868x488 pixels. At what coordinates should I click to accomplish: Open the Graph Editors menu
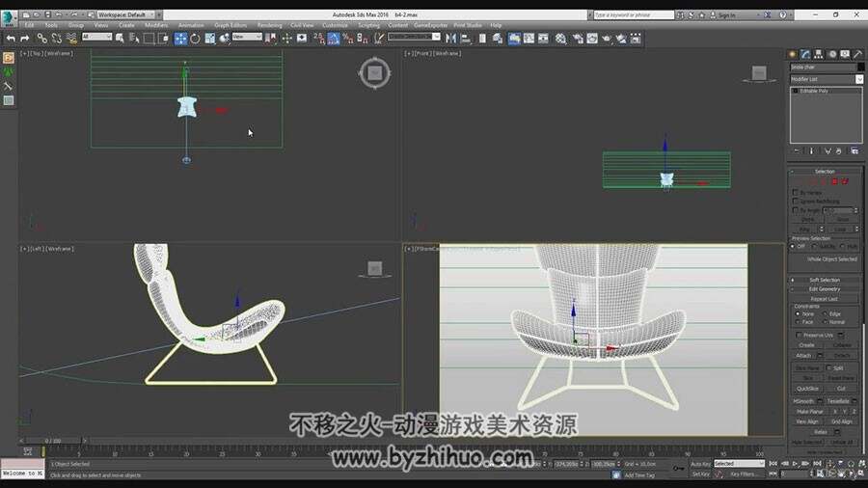[x=231, y=25]
